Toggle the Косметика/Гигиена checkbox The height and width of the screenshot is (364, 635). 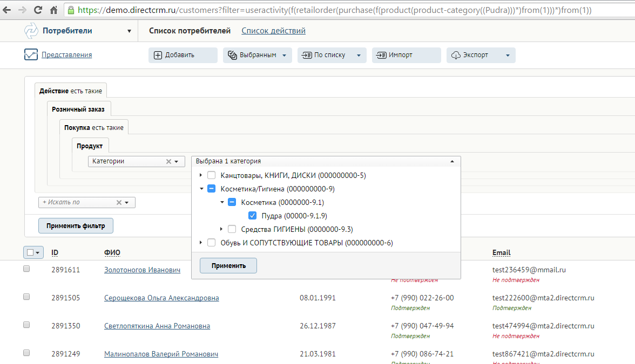(x=212, y=189)
